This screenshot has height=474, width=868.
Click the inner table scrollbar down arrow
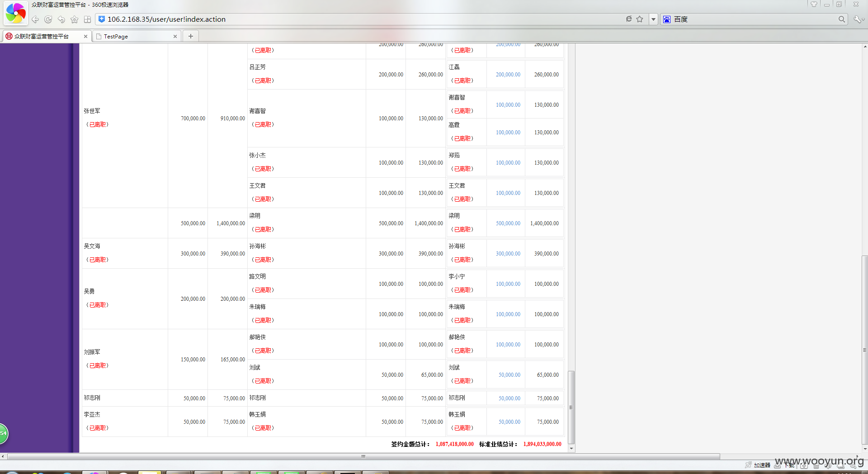point(571,449)
